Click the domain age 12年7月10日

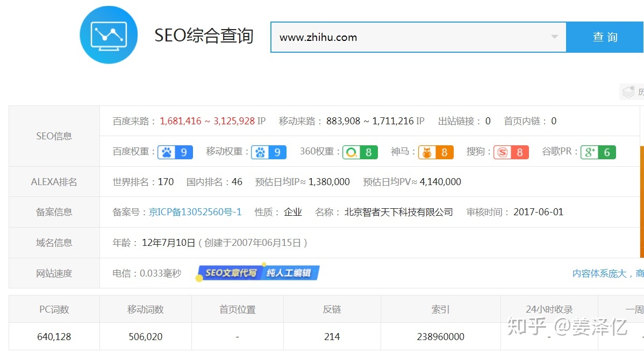pos(168,243)
